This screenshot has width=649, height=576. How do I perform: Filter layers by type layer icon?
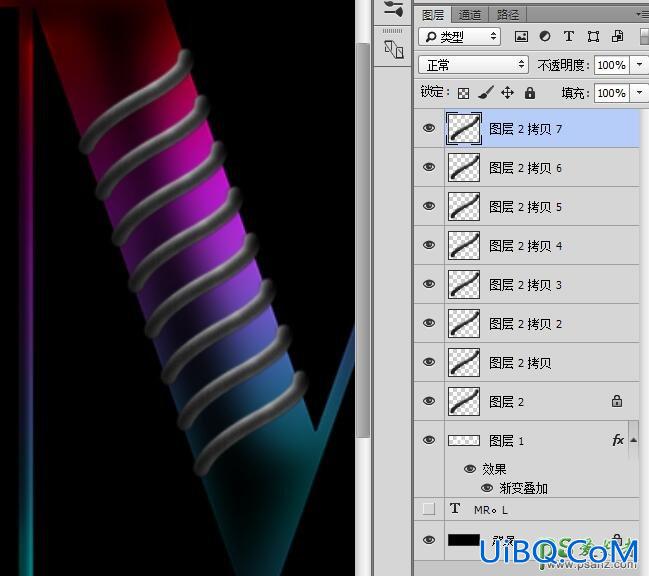[569, 36]
